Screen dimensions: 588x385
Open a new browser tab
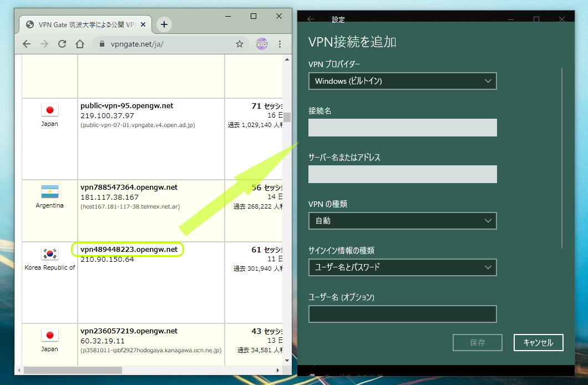pos(164,24)
